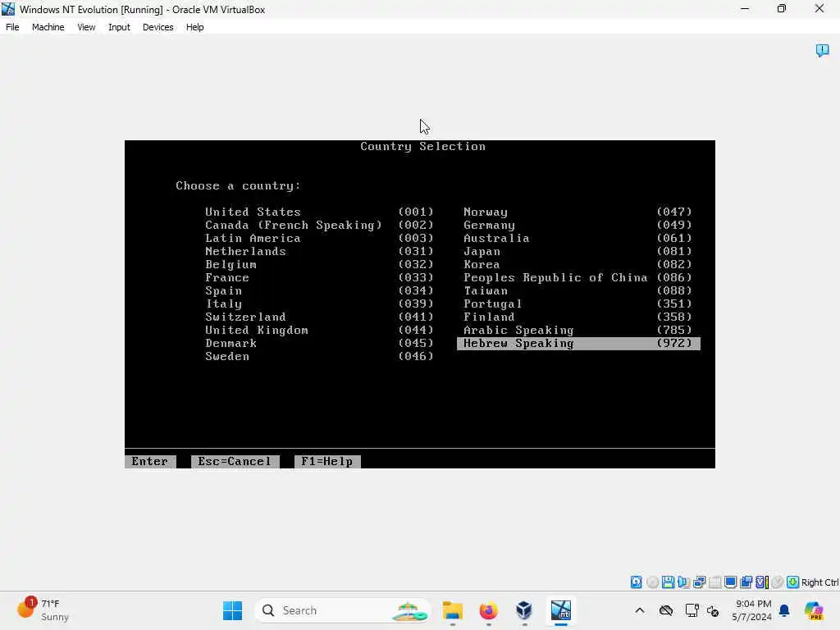
Task: Click highlighted Hebrew Speaking (972) row
Action: pos(578,344)
